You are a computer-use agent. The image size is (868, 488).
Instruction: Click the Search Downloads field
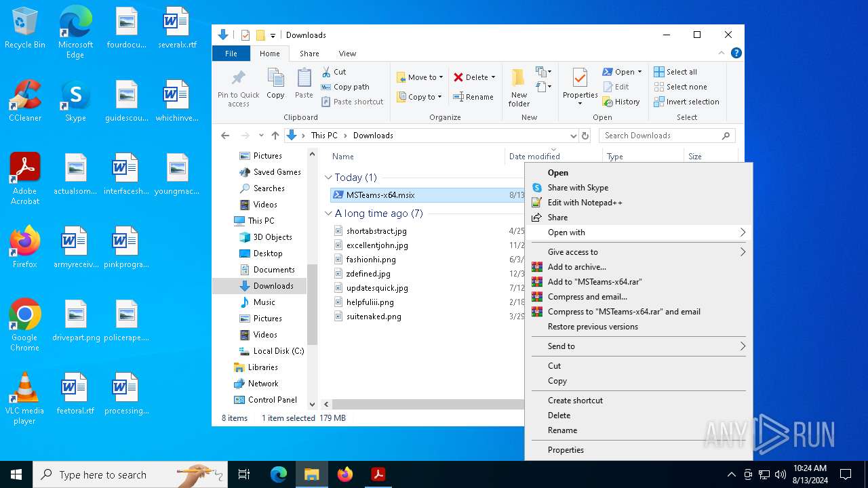coord(667,136)
